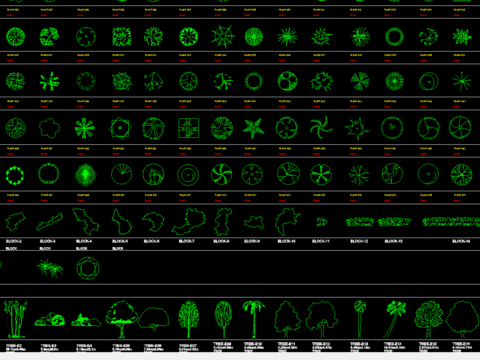Screen dimensions: 480x360
Task: Click the BLOCK-6 label text
Action: (x=152, y=241)
